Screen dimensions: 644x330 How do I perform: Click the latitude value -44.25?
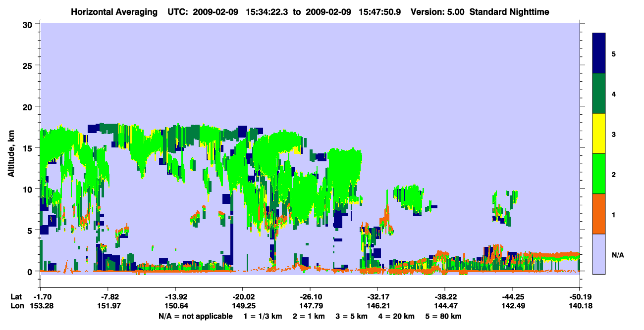[512, 297]
